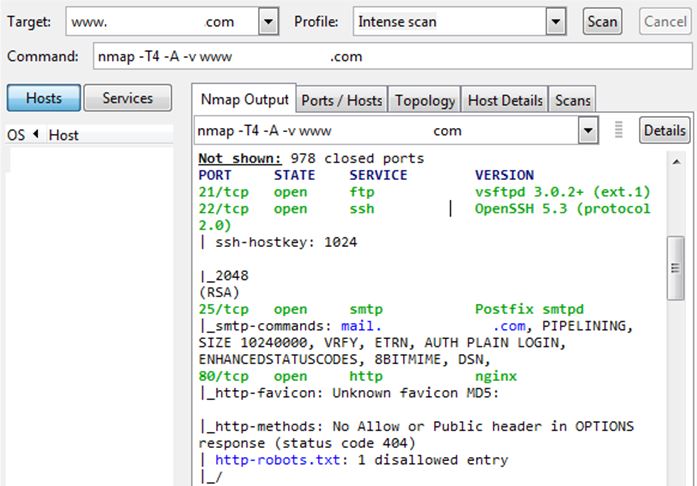Click the 'http-favicon: Unknown favicon MD5:' line
697x486 pixels.
(349, 393)
